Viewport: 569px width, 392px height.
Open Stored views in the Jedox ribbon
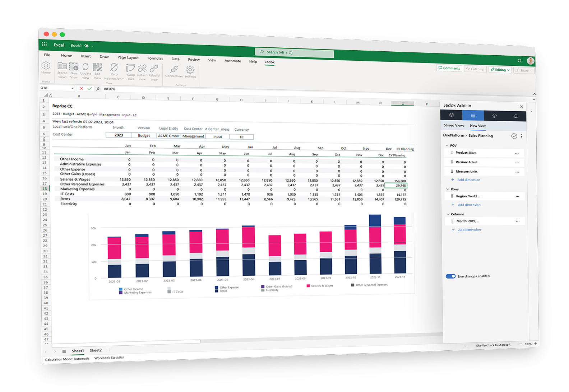[62, 70]
